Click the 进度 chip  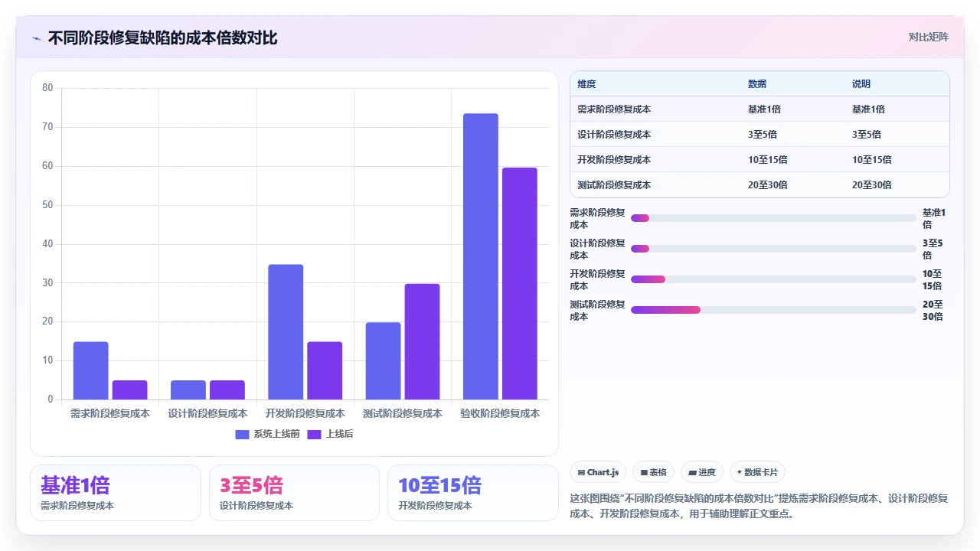point(702,472)
